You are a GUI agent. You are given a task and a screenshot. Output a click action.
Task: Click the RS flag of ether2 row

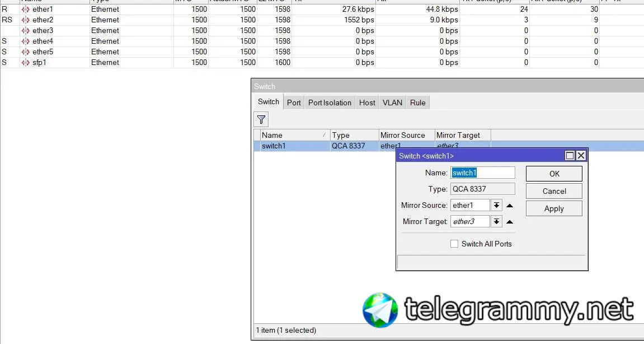[x=7, y=20]
